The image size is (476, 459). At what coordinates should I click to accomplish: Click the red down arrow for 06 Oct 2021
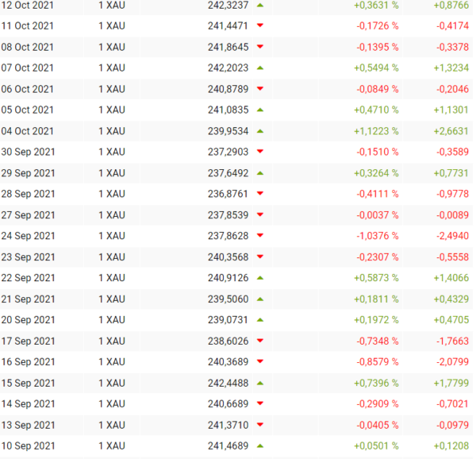pos(260,88)
